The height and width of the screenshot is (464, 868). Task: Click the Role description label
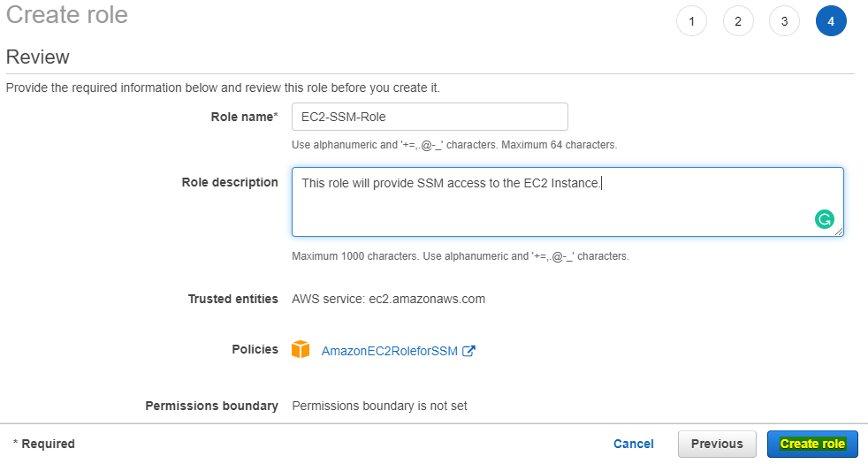click(230, 182)
